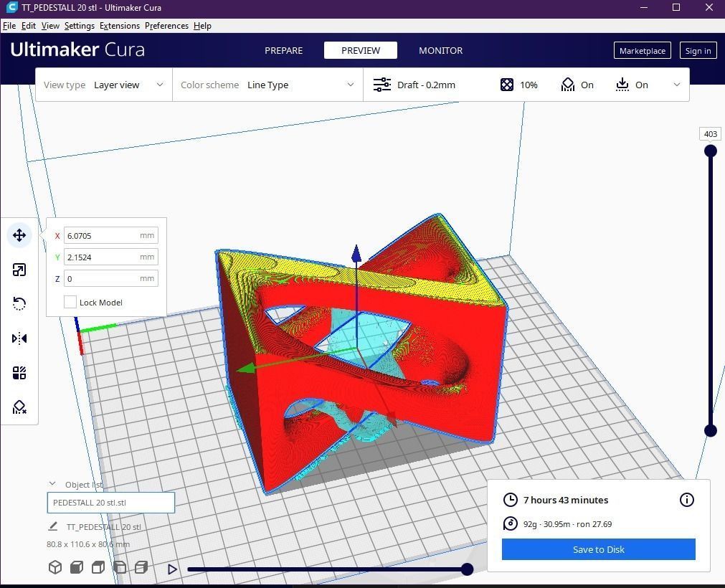
Task: Click the print info circle icon
Action: tap(686, 500)
